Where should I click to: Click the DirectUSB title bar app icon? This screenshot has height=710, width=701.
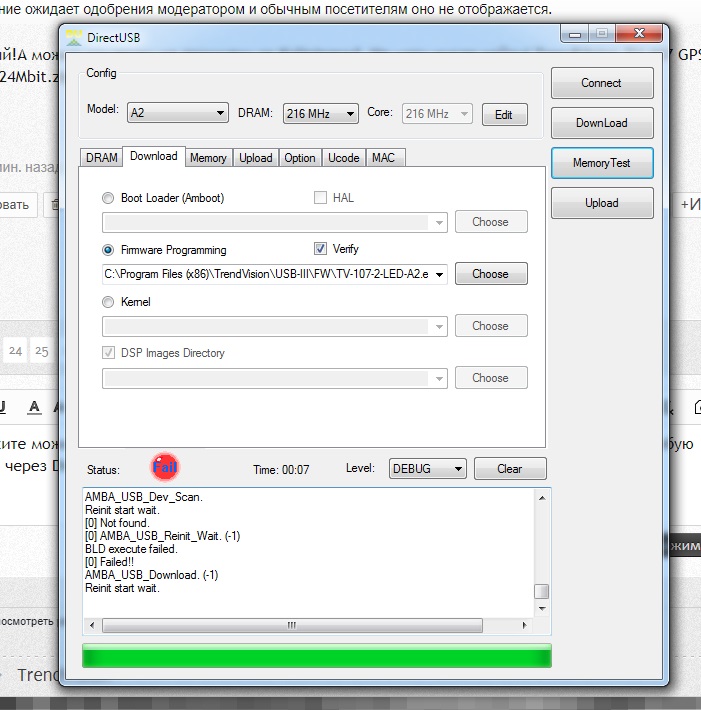75,38
